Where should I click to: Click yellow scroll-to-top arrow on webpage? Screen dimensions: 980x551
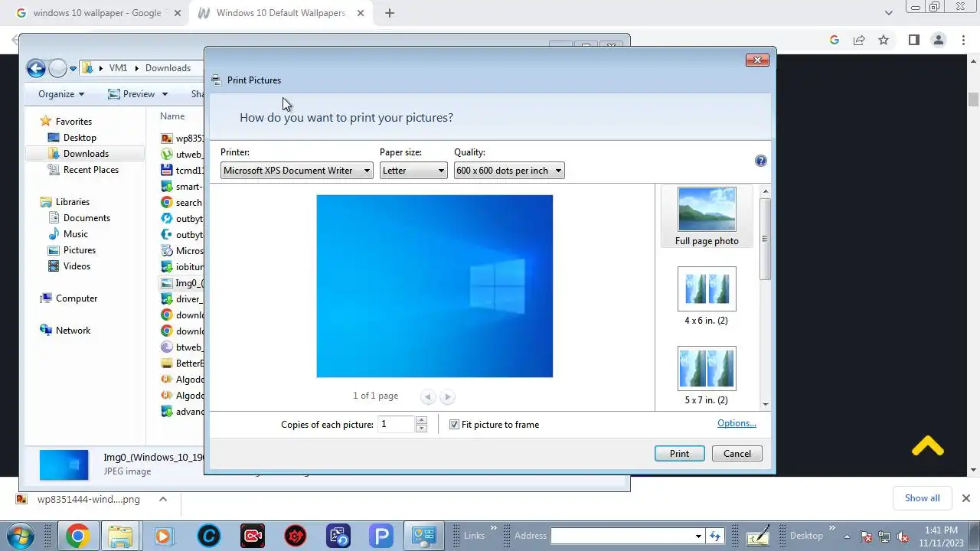(928, 446)
